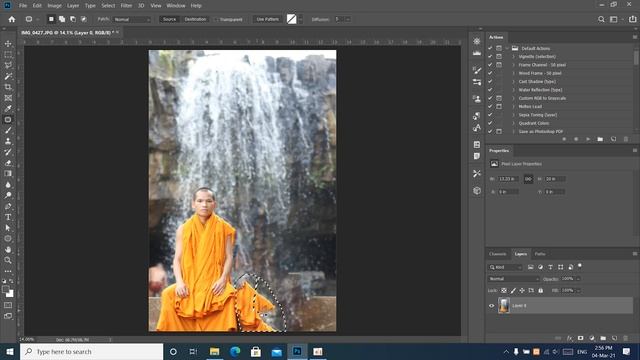
Task: Toggle checkmark for Wood Frame action
Action: pyautogui.click(x=490, y=73)
